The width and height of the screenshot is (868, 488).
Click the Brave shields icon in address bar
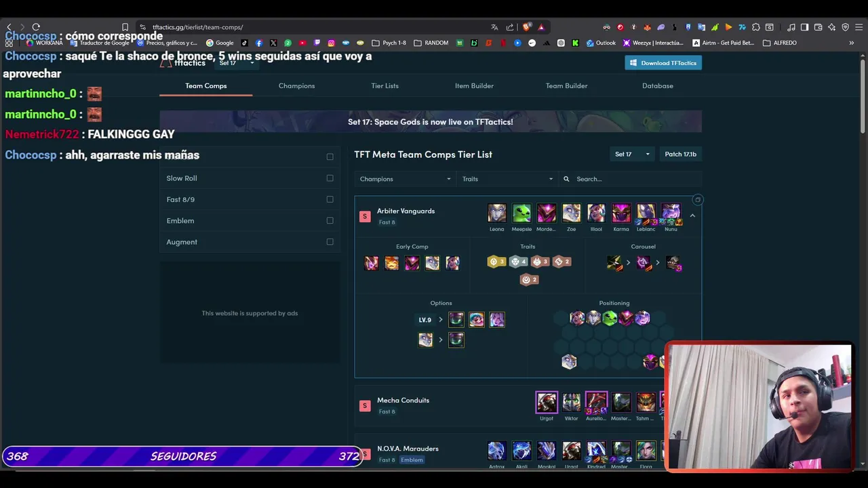(526, 27)
